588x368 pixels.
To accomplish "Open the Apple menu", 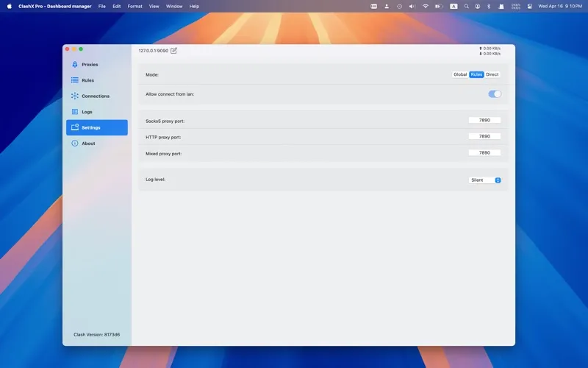I will coord(10,7).
